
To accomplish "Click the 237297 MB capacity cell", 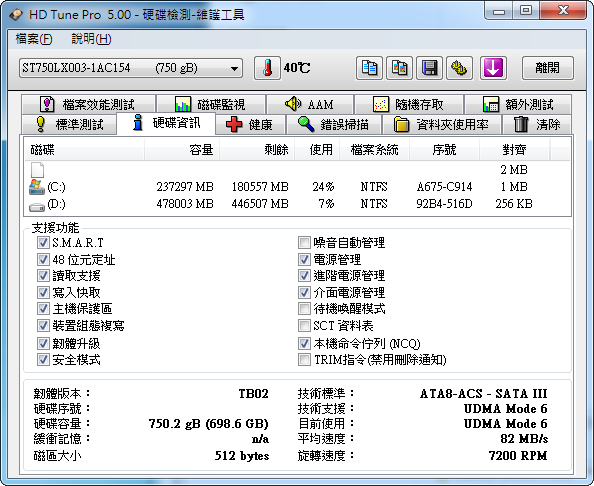I will [x=185, y=187].
